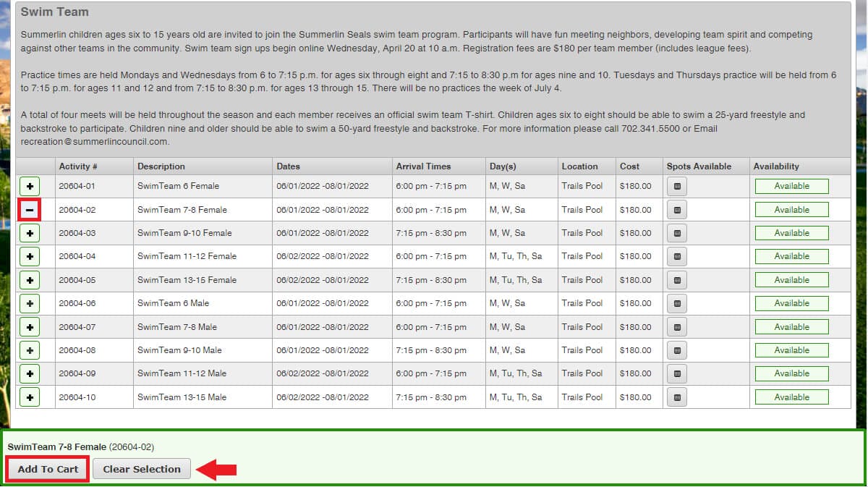View spots available icon for SwimTeam 9-10 Female
Image resolution: width=868 pixels, height=487 pixels.
click(676, 233)
